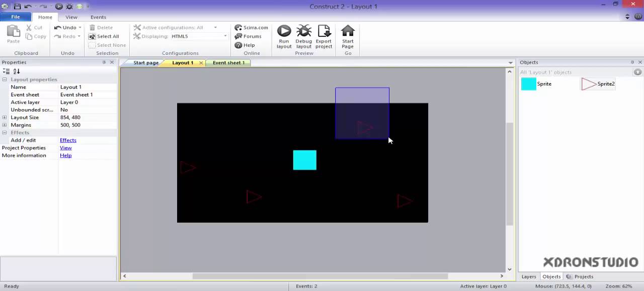Screen dimensions: 644x291
Task: Collapse the Effects section
Action: pos(5,132)
